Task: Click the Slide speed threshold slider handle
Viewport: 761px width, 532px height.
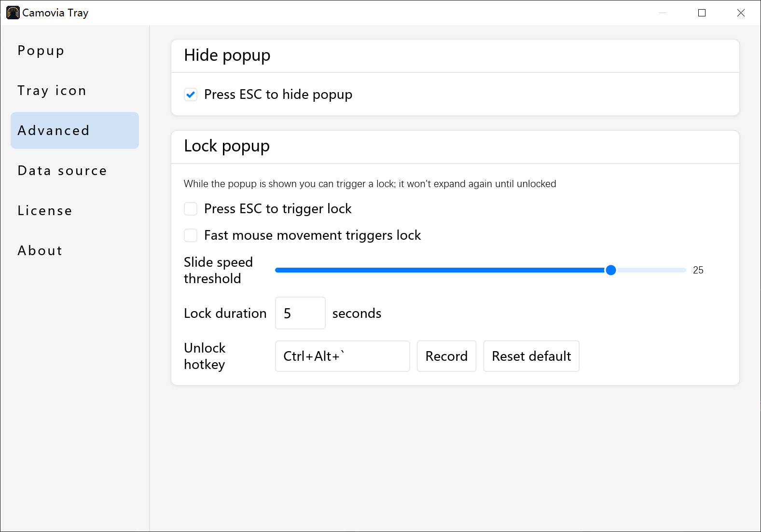Action: click(x=610, y=270)
